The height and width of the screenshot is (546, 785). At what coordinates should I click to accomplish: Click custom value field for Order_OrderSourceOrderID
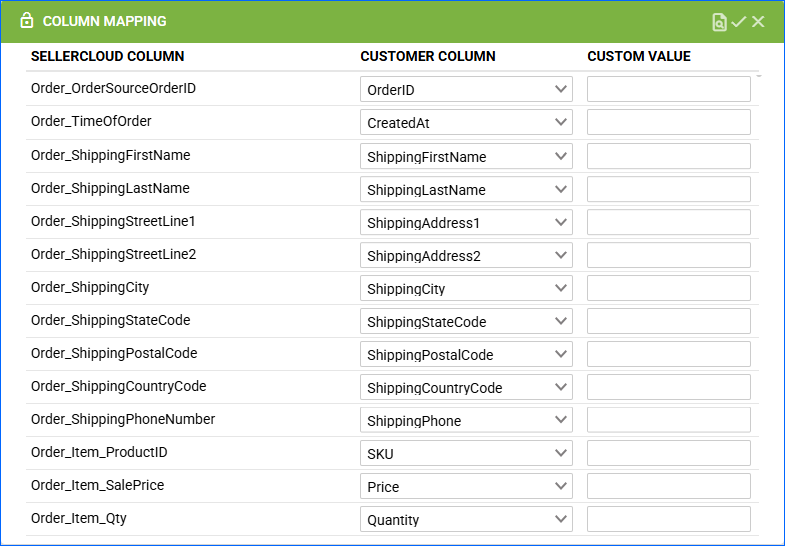click(669, 89)
